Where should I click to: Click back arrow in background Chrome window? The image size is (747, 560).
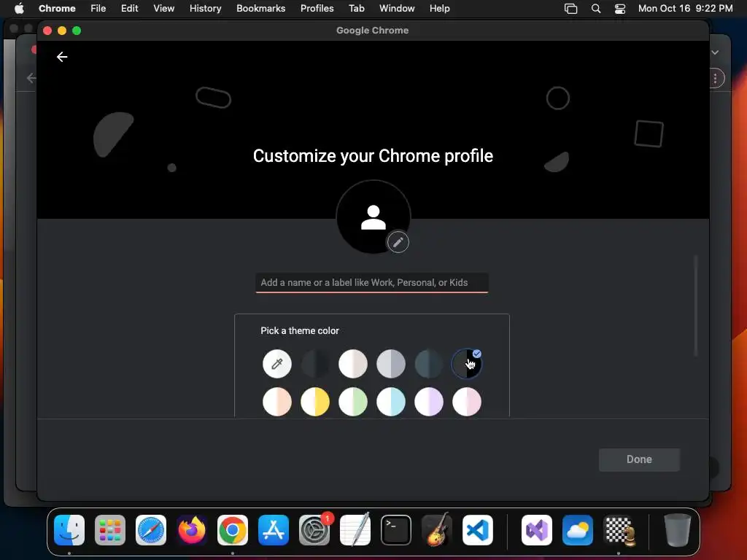click(x=31, y=77)
